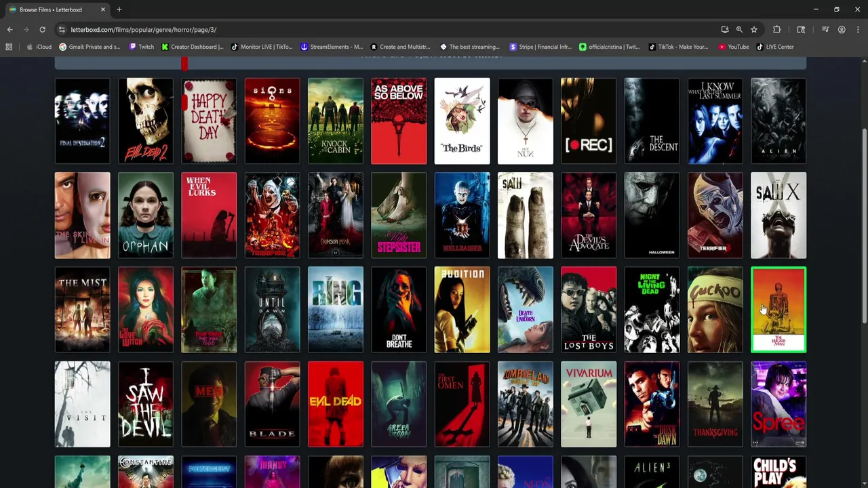Open the As Above So Below poster
The height and width of the screenshot is (488, 868).
point(399,121)
